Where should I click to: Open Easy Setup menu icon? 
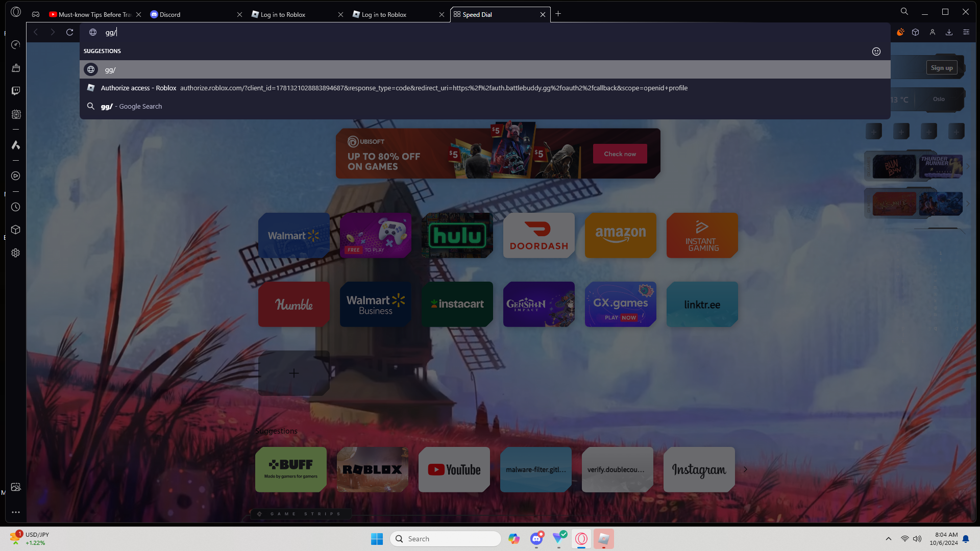click(x=966, y=32)
